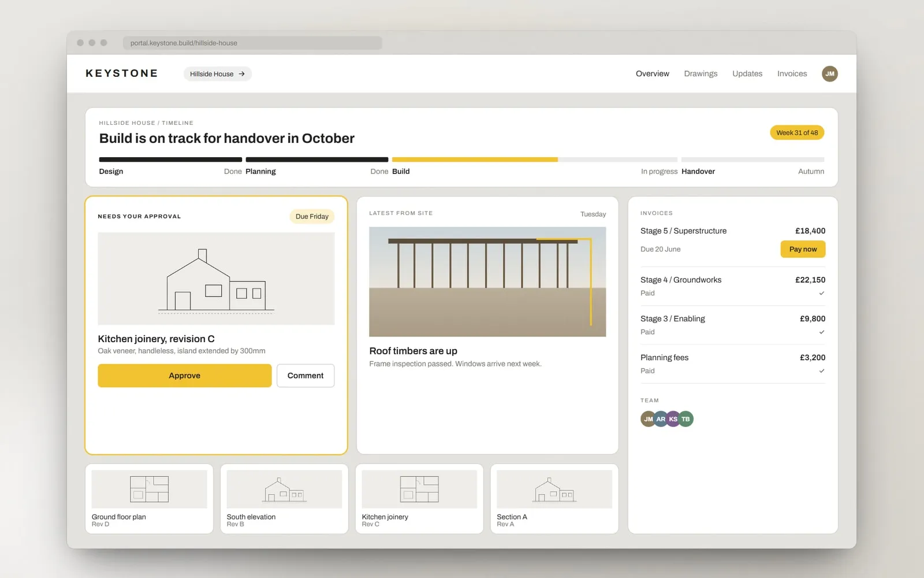Click the Week 31 of 48 badge
This screenshot has width=924, height=578.
(x=797, y=132)
